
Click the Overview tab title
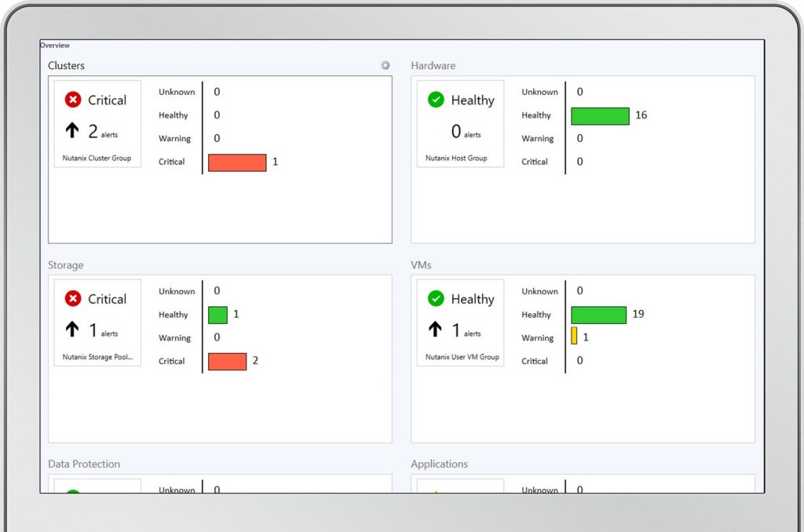click(55, 45)
